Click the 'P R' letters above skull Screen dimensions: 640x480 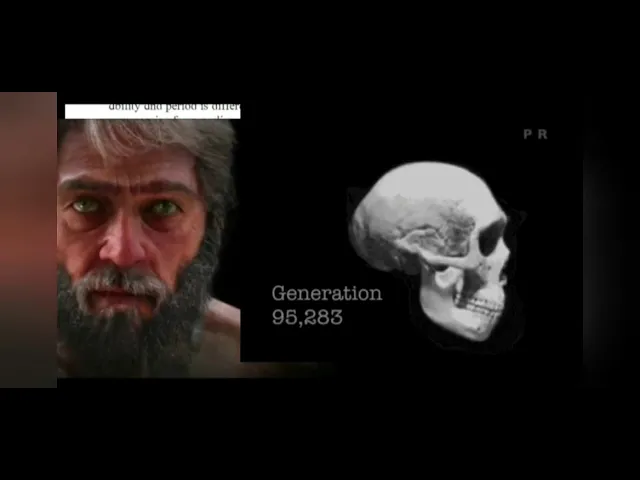tap(535, 134)
